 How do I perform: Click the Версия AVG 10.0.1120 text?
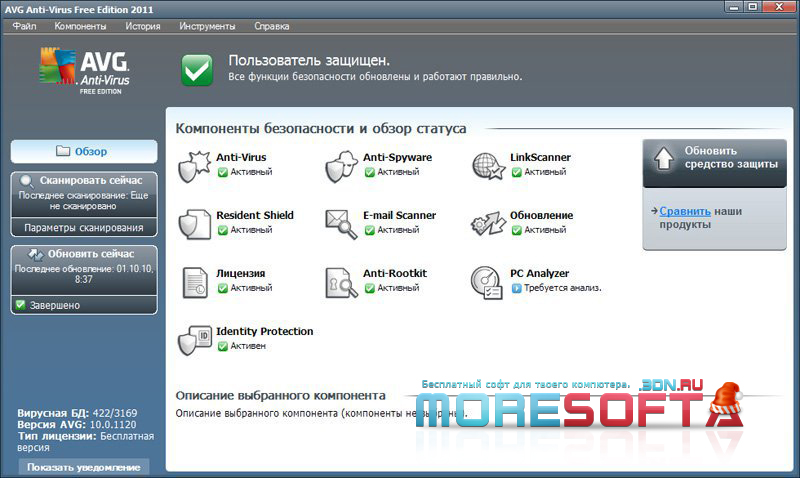pos(77,424)
